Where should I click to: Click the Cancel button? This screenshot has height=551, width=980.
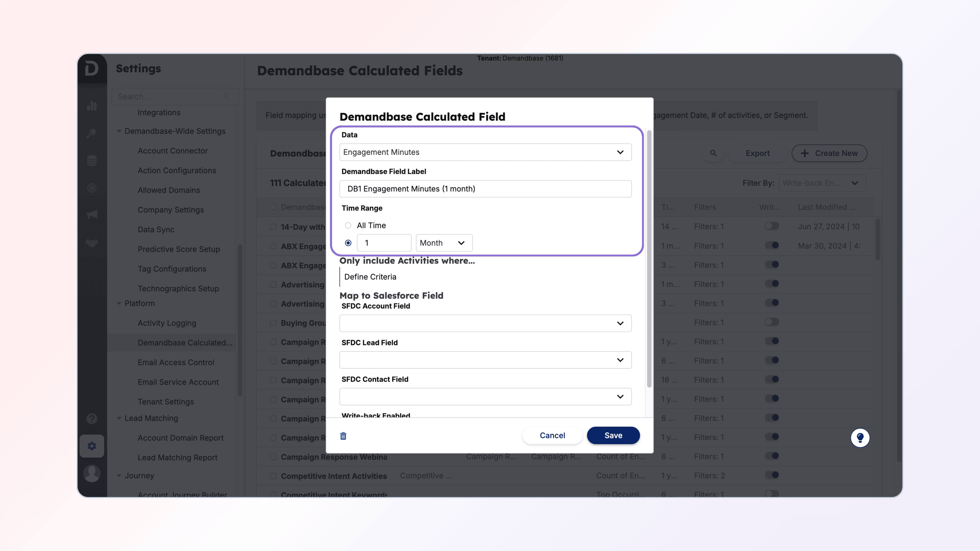(552, 435)
